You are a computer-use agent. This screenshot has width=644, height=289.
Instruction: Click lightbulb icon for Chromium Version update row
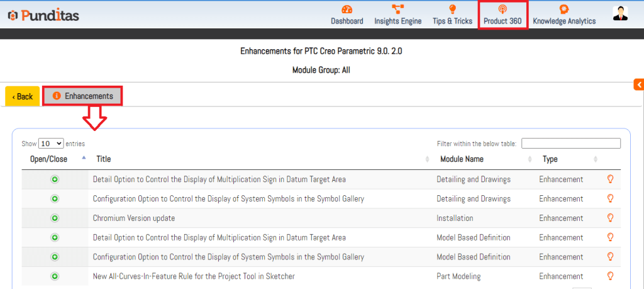(609, 218)
